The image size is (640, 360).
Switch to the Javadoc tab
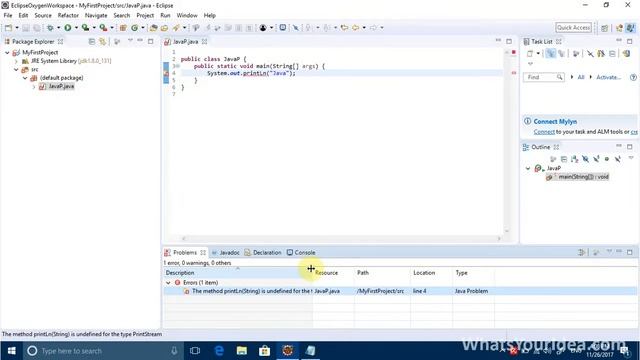pyautogui.click(x=226, y=253)
